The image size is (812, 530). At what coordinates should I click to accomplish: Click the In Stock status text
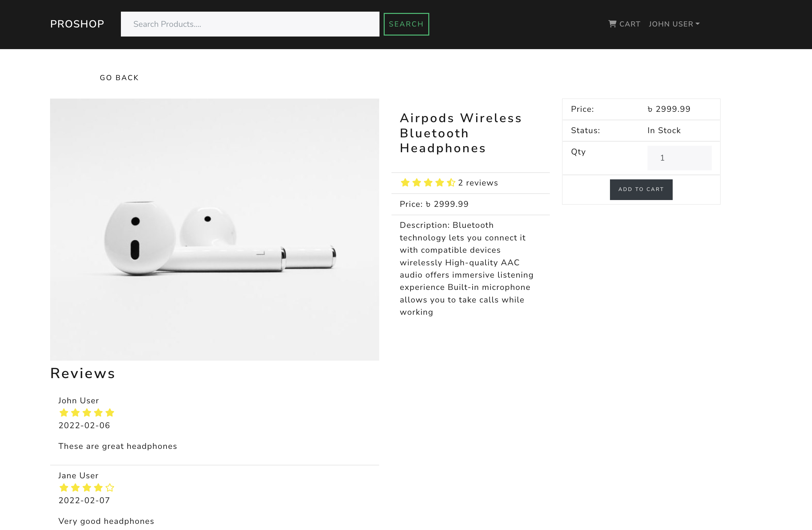[x=664, y=130]
